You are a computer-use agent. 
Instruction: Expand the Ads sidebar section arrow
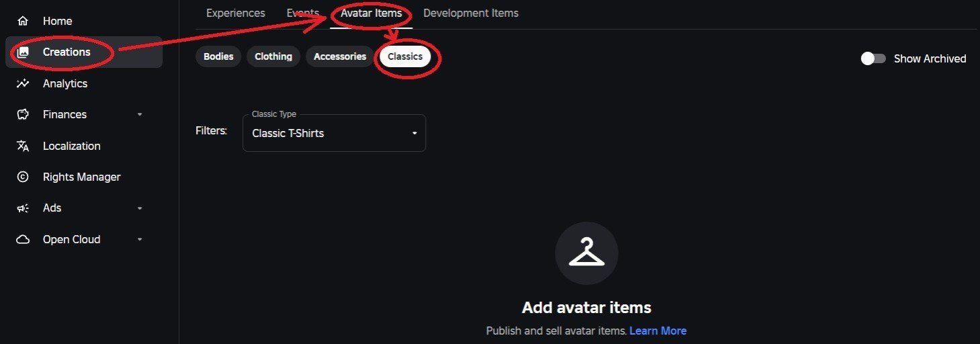[x=140, y=208]
